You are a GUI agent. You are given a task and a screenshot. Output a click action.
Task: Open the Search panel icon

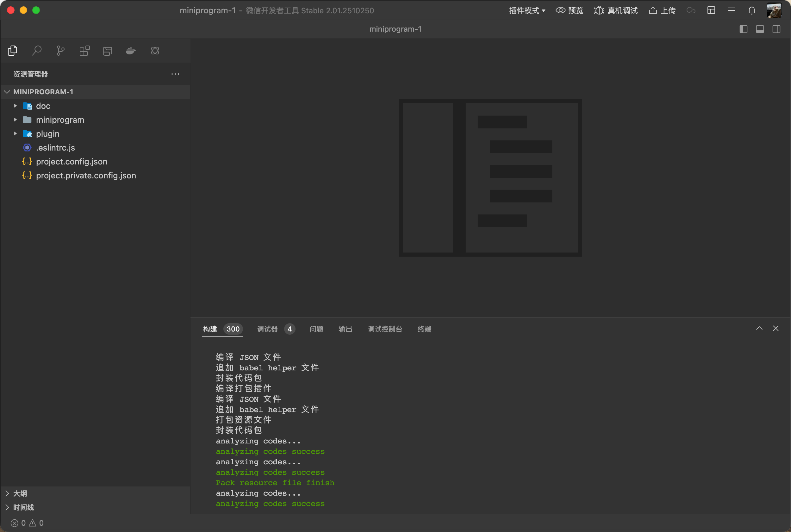[37, 51]
